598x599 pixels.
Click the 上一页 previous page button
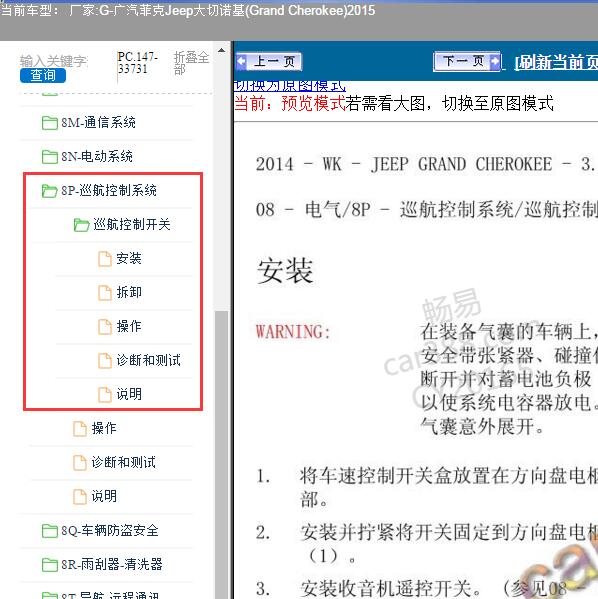(x=269, y=61)
